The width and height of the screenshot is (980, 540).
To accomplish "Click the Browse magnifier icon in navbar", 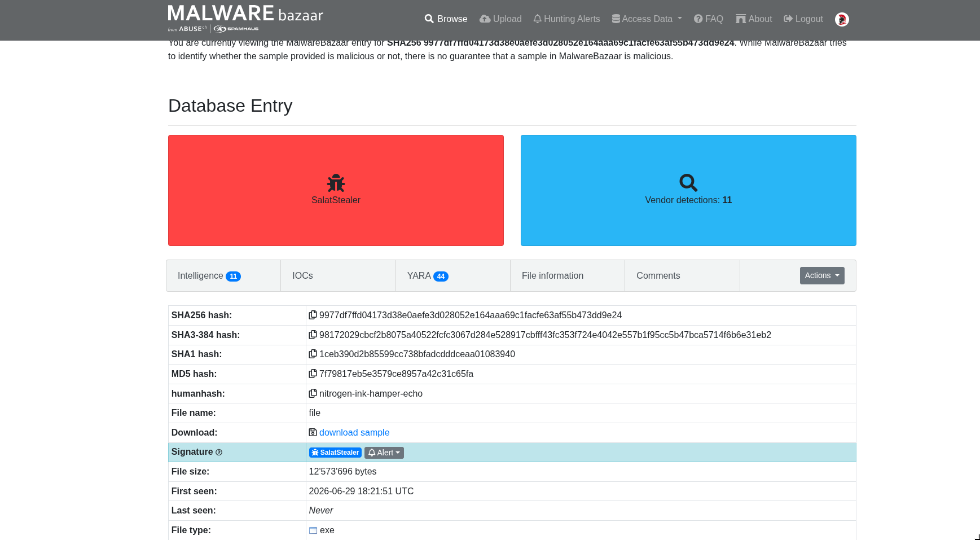I will click(429, 19).
